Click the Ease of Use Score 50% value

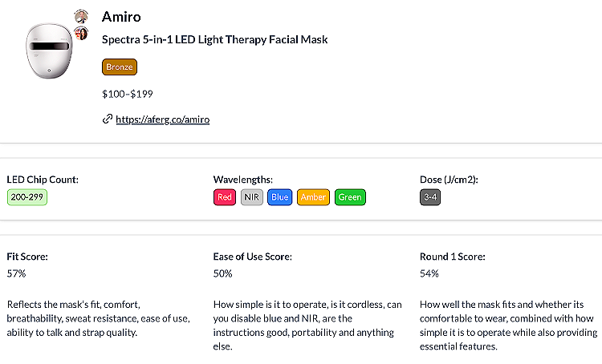pyautogui.click(x=223, y=273)
